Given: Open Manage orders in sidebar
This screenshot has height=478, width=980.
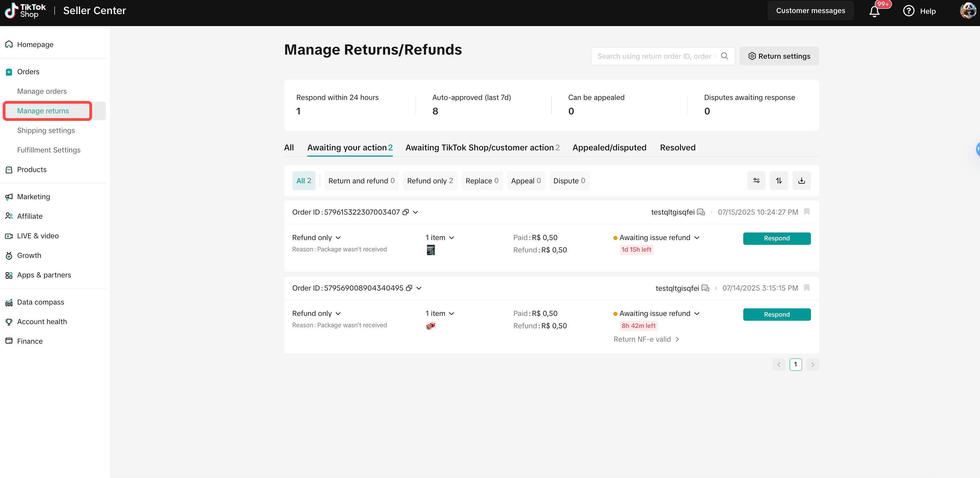Looking at the screenshot, I should 42,91.
